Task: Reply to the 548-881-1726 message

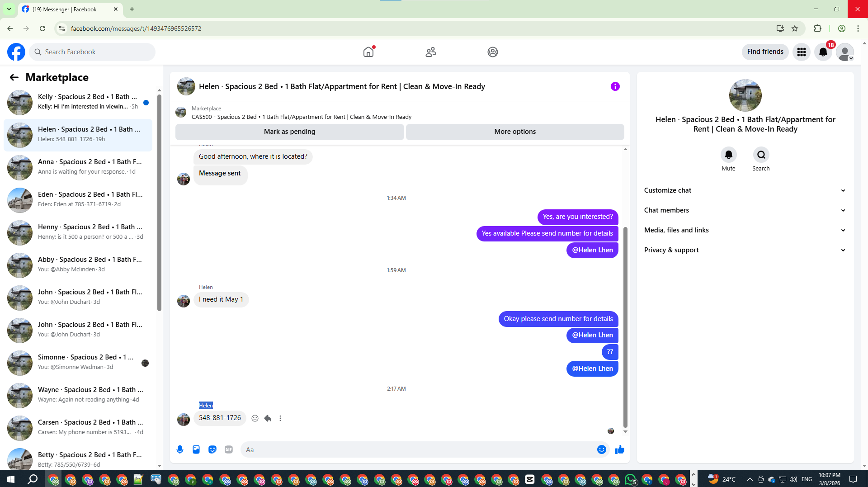Action: 268,418
